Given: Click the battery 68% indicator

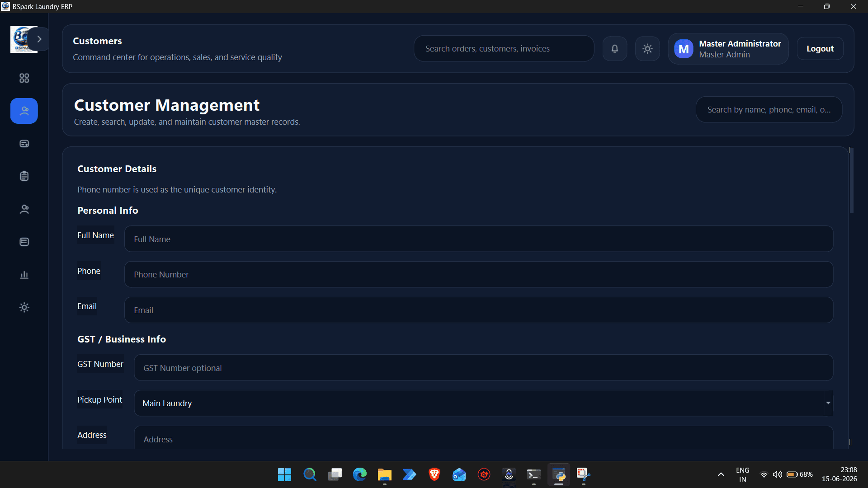Looking at the screenshot, I should 800,474.
